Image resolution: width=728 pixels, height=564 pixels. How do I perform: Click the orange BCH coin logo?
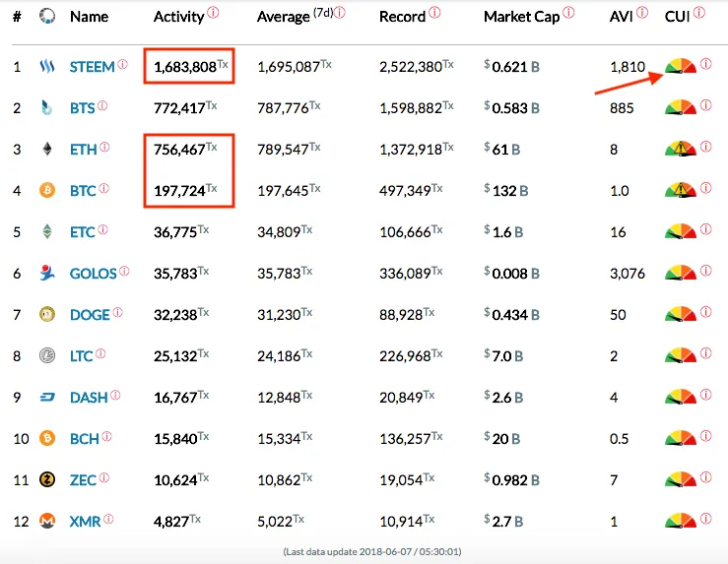pos(47,438)
